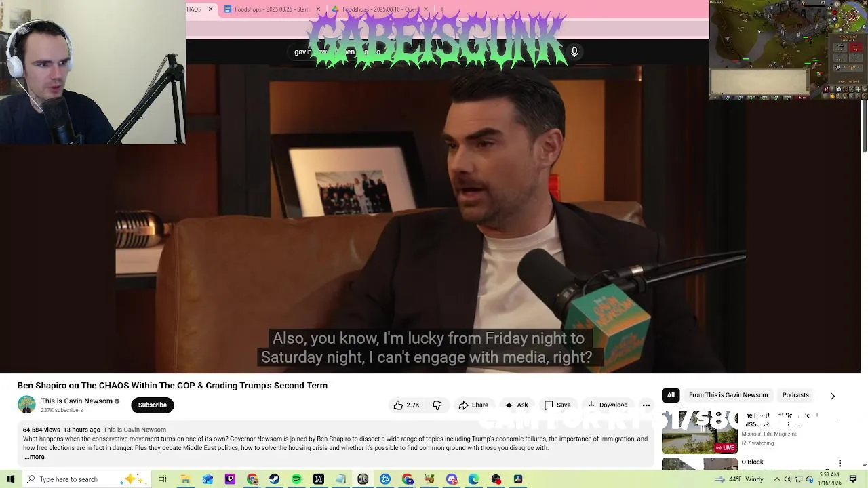Open Steam from the taskbar
Viewport: 868px width, 488px height.
point(274,479)
